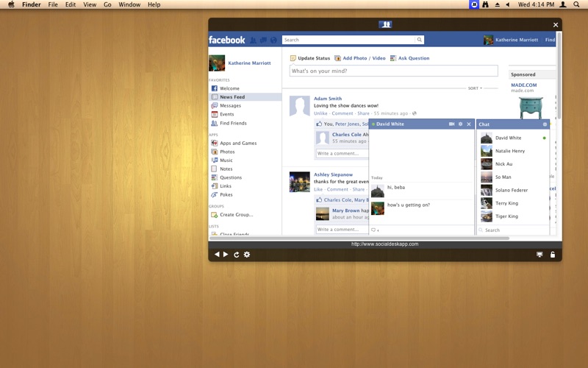Select the Add Photo / Video tab
This screenshot has height=368, width=588.
(360, 58)
